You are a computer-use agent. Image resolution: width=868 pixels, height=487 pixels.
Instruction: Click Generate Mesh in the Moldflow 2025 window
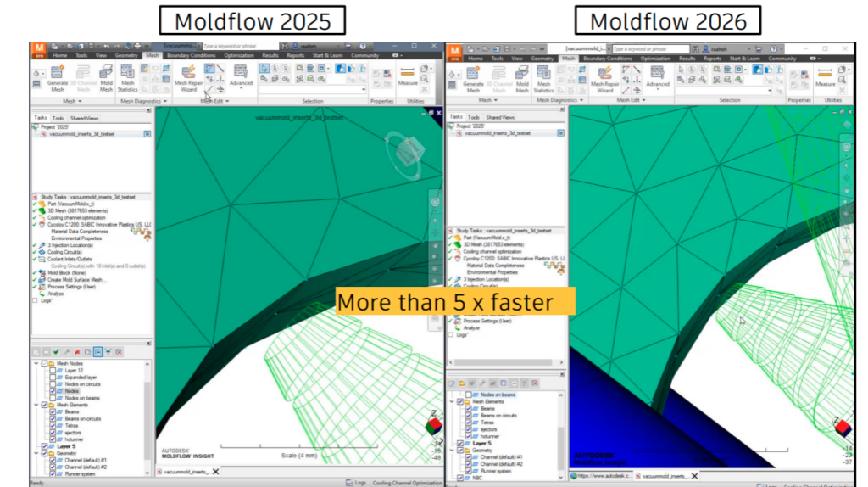(x=57, y=79)
